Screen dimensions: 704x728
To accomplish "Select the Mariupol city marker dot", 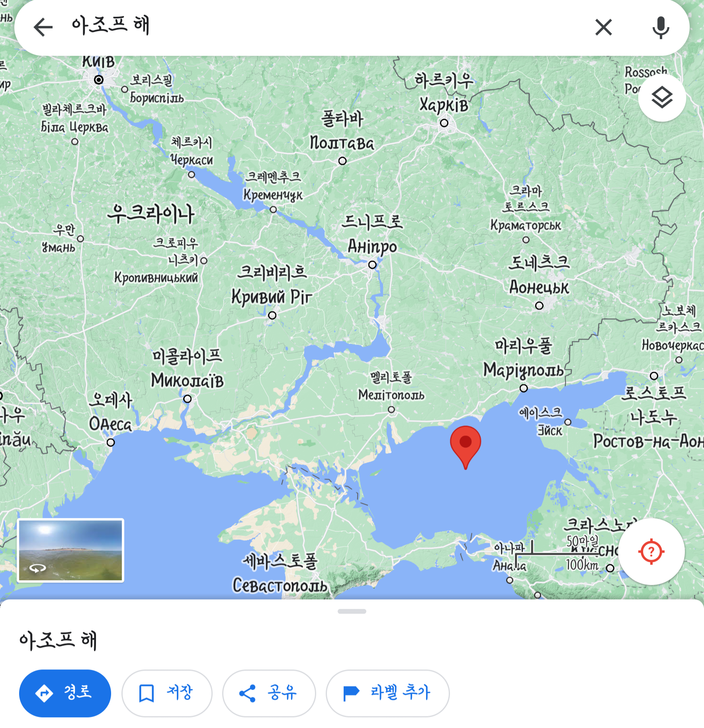I will coord(524,388).
